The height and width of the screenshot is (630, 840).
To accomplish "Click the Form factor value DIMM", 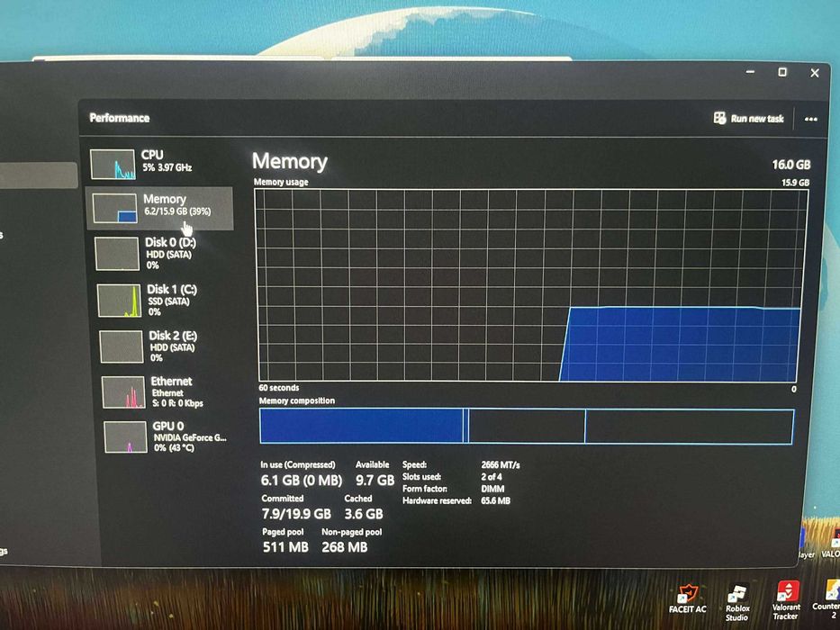I will pos(492,489).
